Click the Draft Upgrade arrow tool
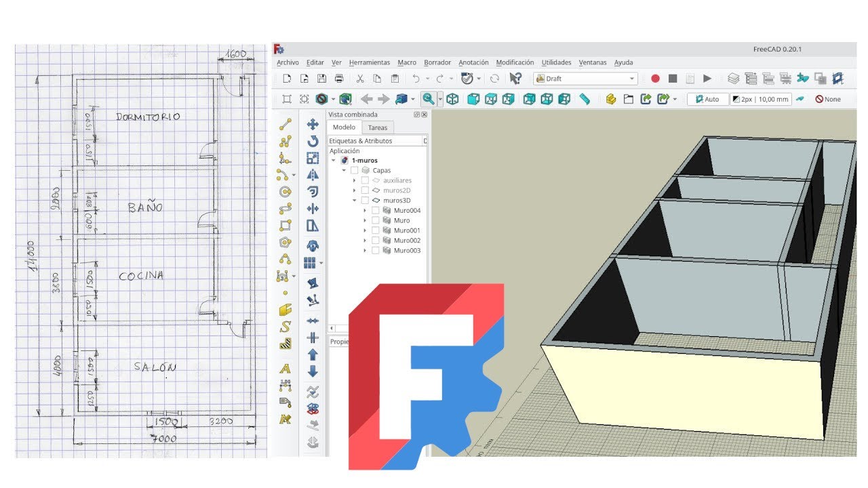868x488 pixels. click(x=313, y=354)
